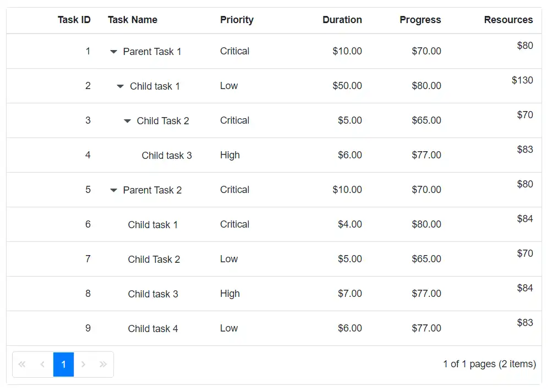Click the collapse arrow next to Child task 1
The height and width of the screenshot is (392, 552).
[x=121, y=86]
